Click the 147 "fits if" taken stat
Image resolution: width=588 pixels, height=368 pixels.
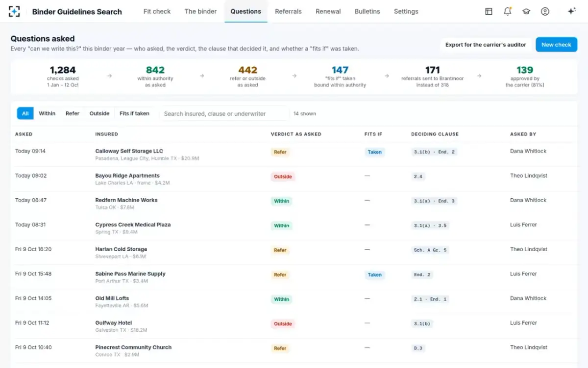340,76
